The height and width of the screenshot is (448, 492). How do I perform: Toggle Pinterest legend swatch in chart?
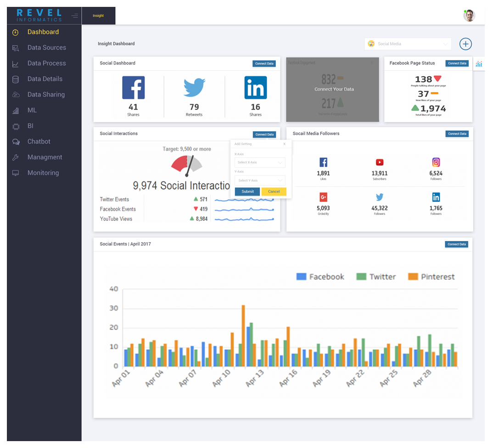(413, 277)
